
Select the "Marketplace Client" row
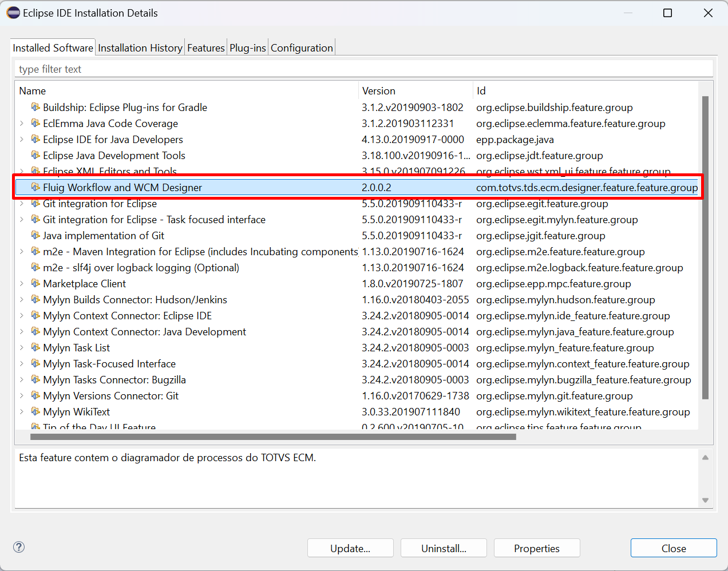357,283
